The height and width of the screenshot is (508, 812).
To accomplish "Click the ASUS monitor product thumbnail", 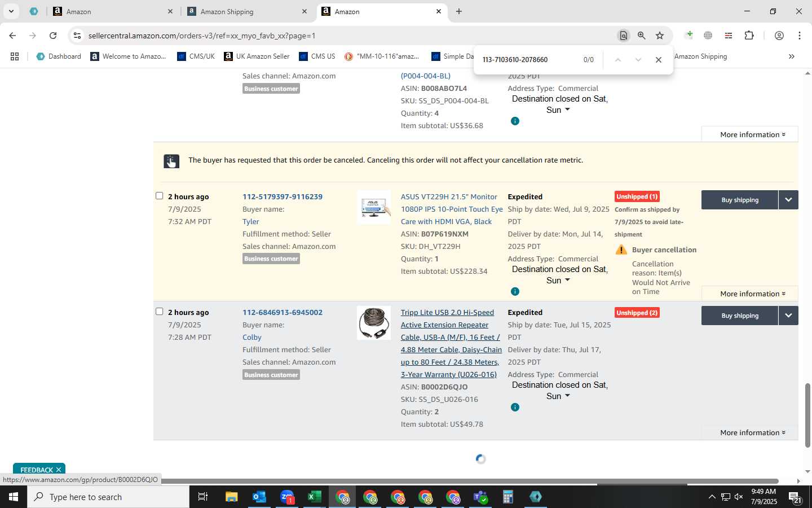I will coord(374,207).
